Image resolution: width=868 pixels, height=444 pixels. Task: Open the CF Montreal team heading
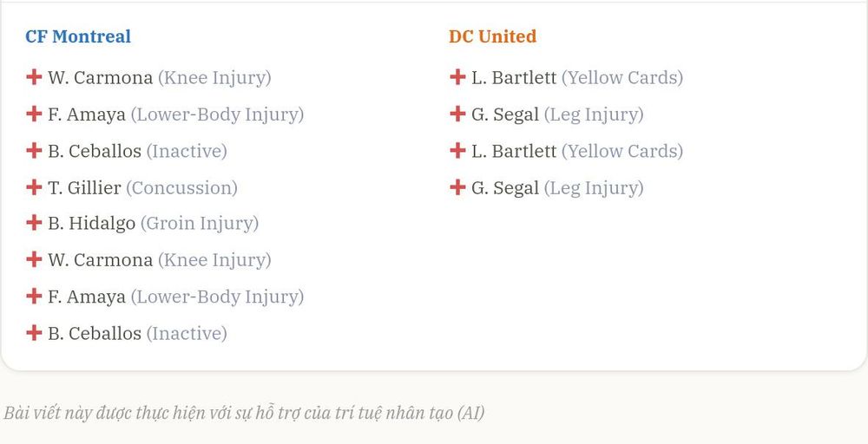click(78, 36)
